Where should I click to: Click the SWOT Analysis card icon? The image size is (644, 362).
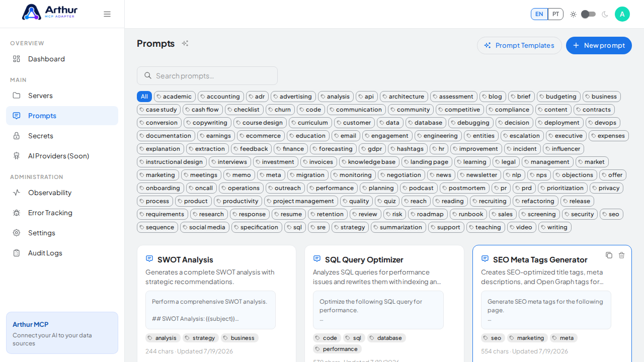click(x=149, y=258)
